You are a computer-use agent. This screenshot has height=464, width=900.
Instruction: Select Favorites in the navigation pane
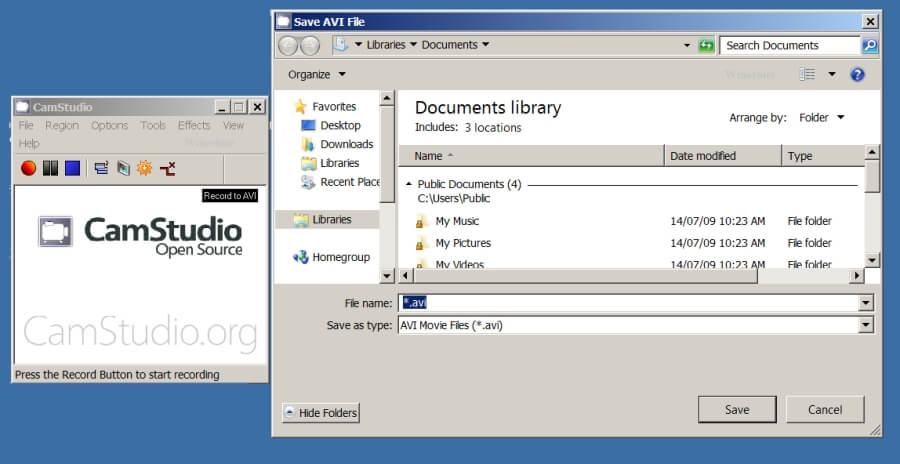334,106
